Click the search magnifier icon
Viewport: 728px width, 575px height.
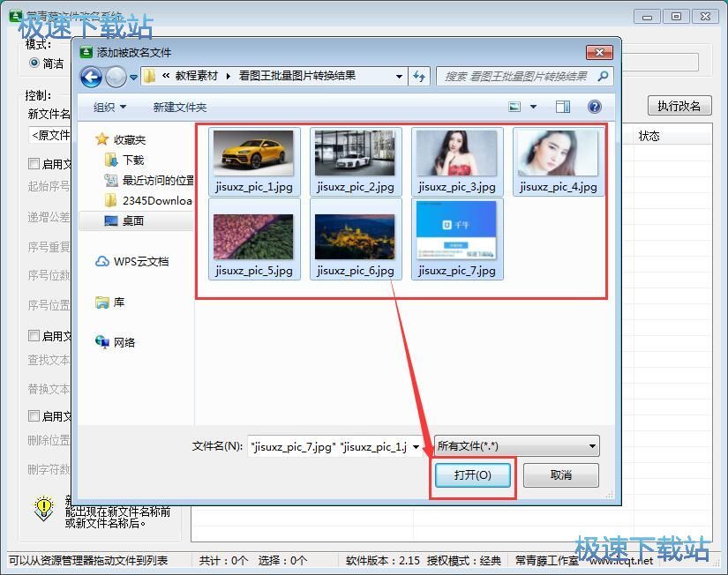(603, 76)
